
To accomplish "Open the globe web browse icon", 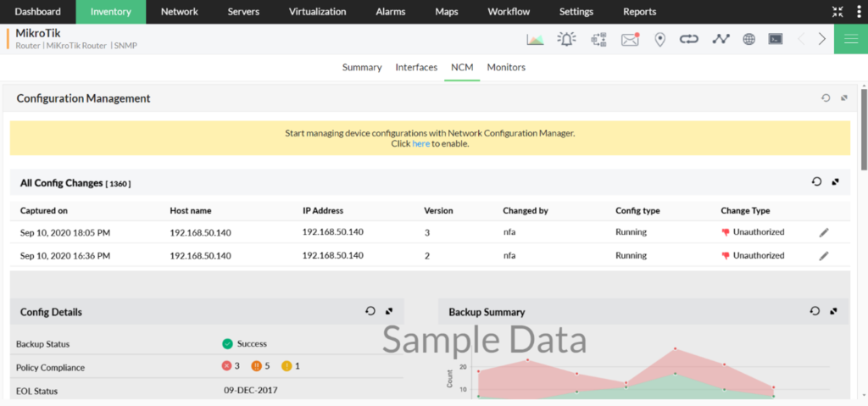I will [748, 39].
